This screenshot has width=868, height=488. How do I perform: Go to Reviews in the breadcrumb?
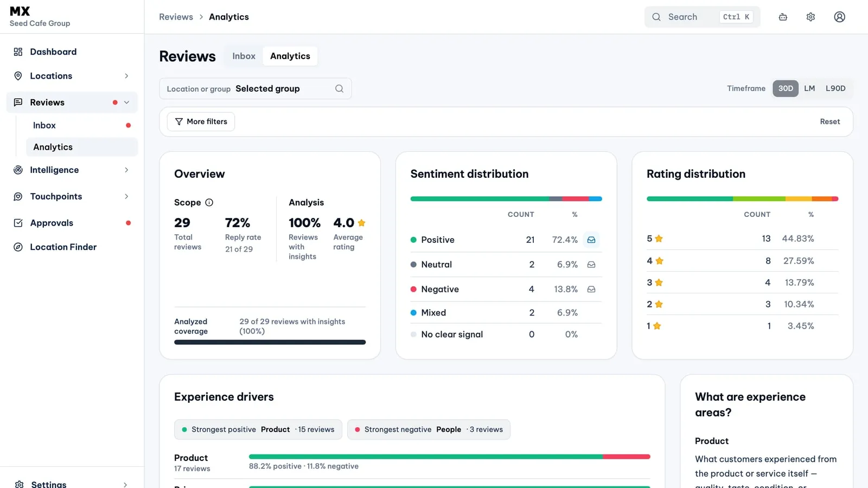coord(176,17)
